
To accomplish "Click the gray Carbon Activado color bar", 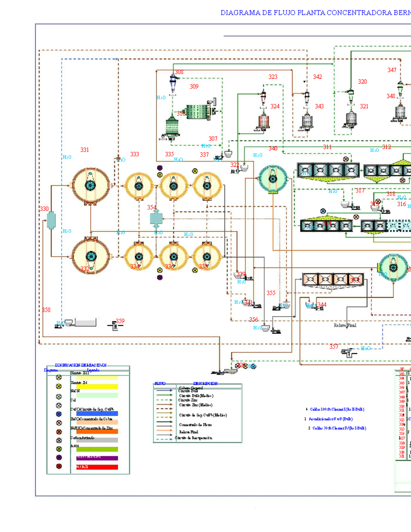I will click(97, 440).
